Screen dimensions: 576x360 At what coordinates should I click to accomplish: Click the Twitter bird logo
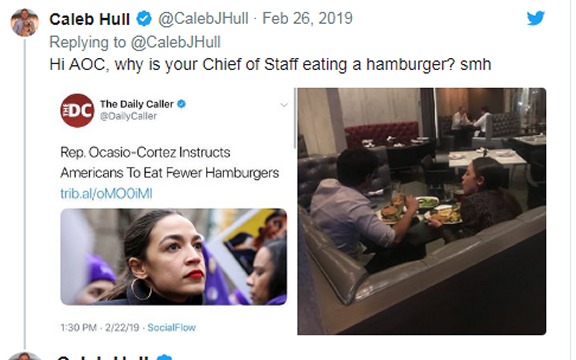(536, 18)
